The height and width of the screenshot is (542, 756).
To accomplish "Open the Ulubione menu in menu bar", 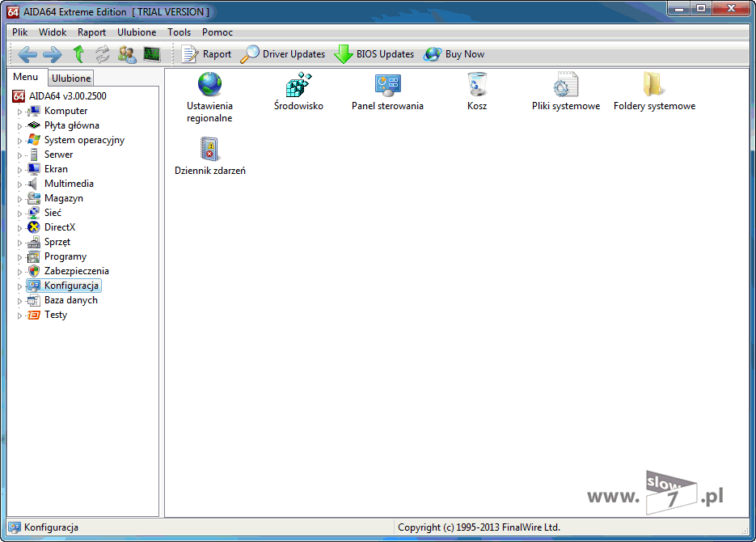I will 137,32.
